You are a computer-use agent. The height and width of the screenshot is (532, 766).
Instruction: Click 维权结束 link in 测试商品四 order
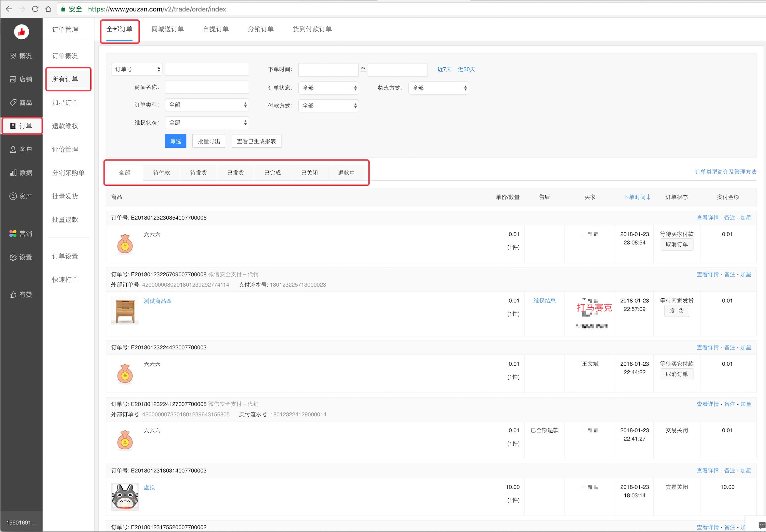[544, 300]
